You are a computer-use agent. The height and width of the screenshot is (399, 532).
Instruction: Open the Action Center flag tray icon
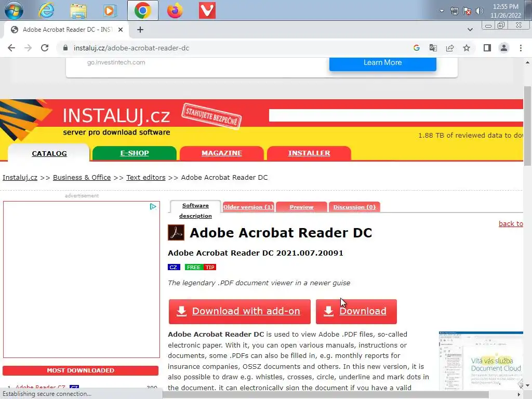467,11
